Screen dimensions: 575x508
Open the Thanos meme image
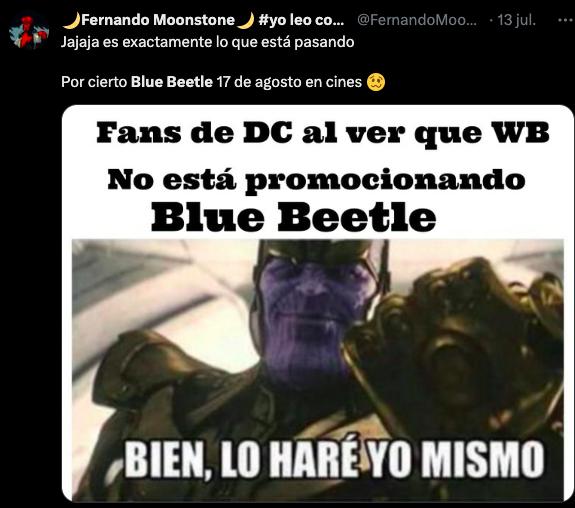point(318,303)
